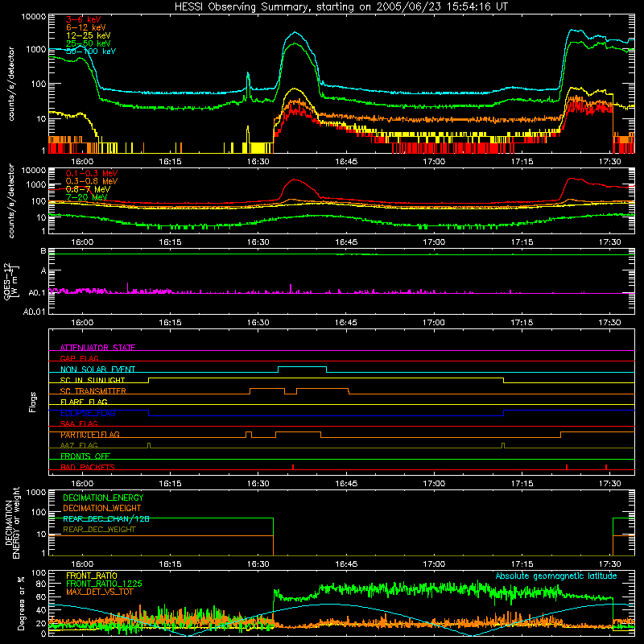
Task: Select the ATTENUATOR_STATE flag label
Action: pyautogui.click(x=97, y=348)
